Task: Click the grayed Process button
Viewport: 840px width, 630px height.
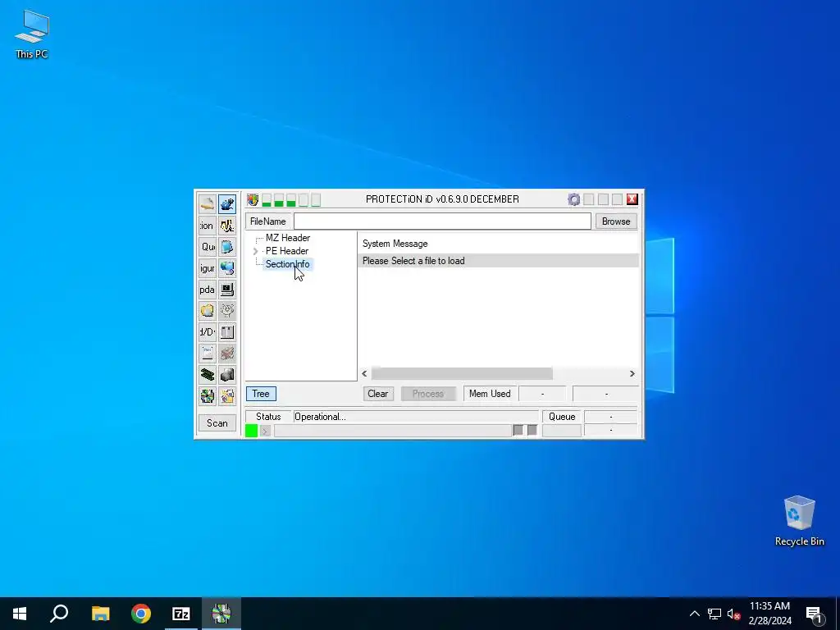Action: [428, 394]
